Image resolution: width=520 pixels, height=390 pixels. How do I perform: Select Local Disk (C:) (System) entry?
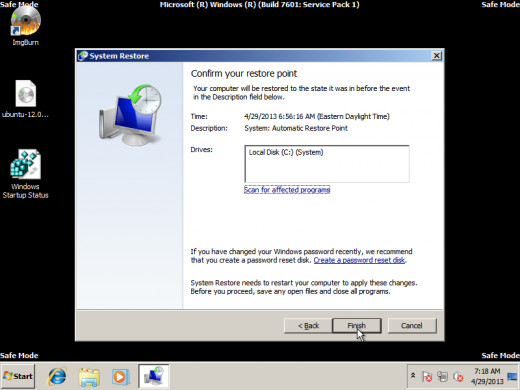(286, 152)
